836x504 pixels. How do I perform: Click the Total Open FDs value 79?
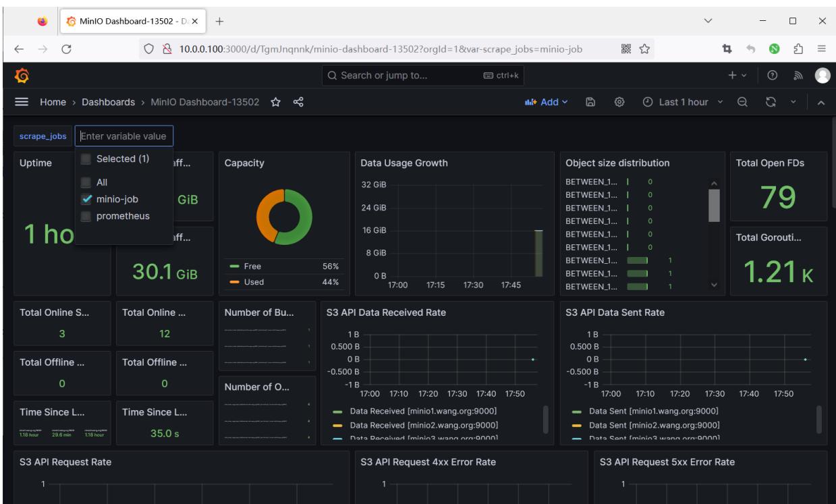click(777, 197)
